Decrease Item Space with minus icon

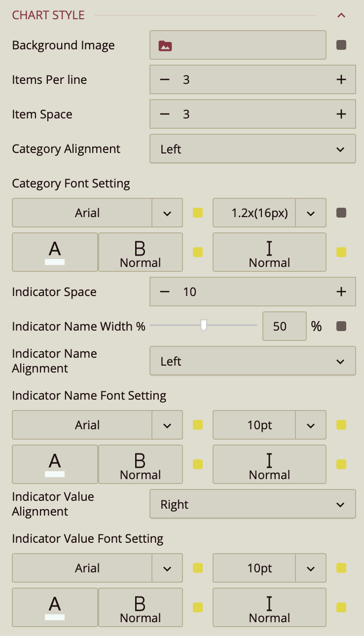pyautogui.click(x=165, y=114)
